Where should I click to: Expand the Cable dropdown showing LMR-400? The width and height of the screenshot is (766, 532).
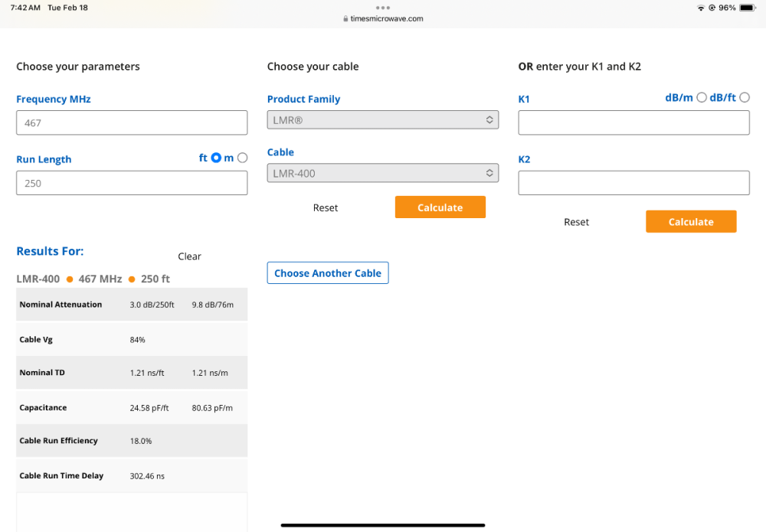coord(382,174)
